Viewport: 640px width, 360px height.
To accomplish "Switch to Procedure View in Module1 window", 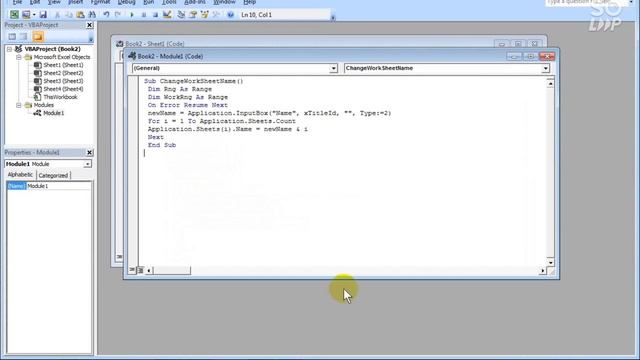I will (x=132, y=270).
